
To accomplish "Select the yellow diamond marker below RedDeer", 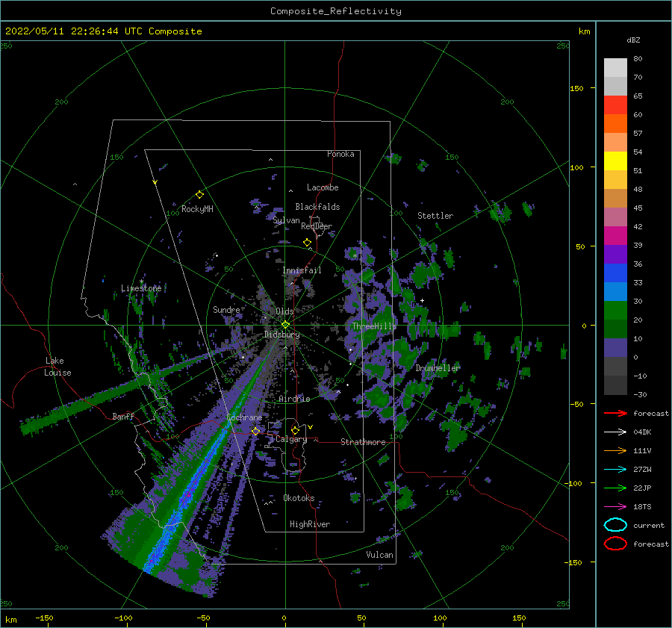I will pos(307,243).
